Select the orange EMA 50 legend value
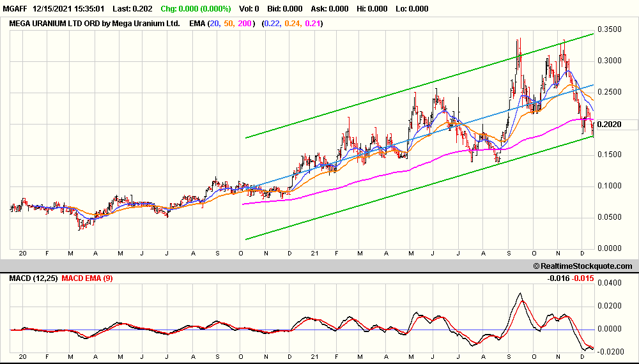The height and width of the screenshot is (364, 639). click(229, 24)
